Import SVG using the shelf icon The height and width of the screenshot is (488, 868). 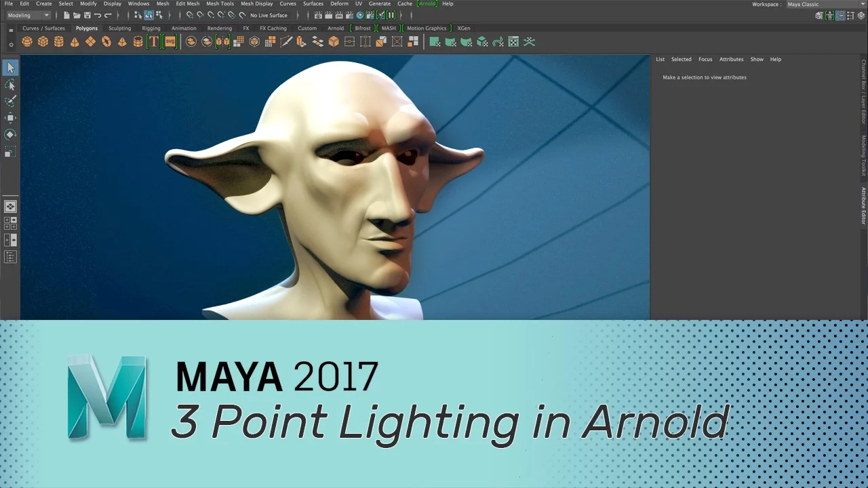[x=170, y=42]
